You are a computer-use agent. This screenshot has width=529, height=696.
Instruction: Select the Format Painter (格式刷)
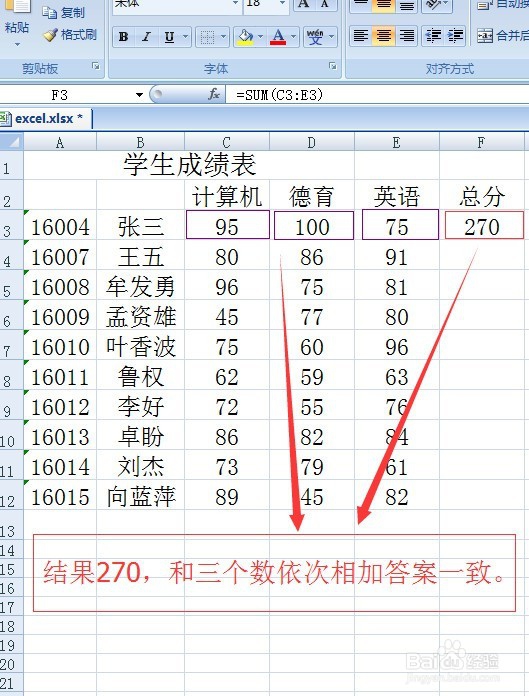click(70, 35)
